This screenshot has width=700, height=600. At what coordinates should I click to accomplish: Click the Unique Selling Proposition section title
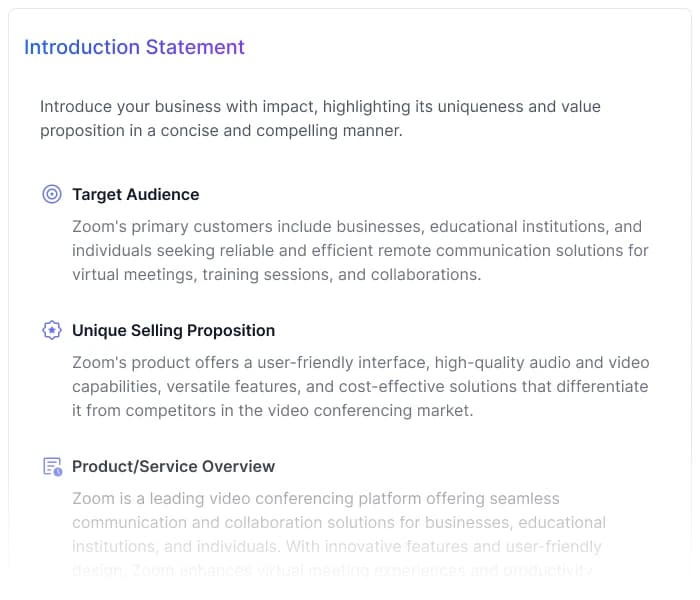pyautogui.click(x=173, y=330)
